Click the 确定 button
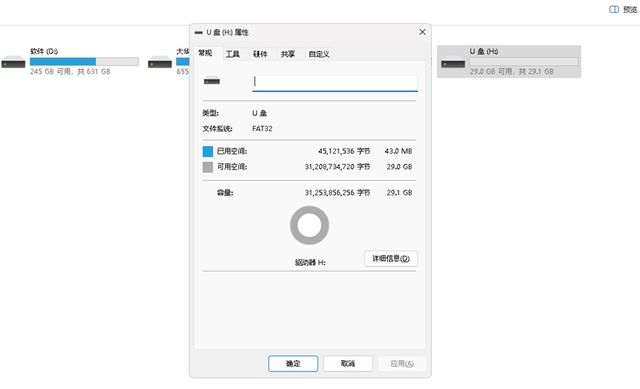 click(x=293, y=363)
